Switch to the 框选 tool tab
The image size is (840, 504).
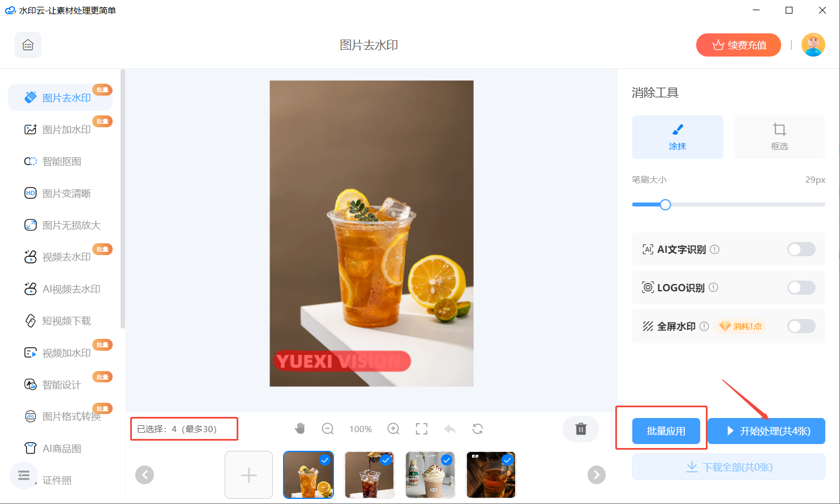point(779,137)
